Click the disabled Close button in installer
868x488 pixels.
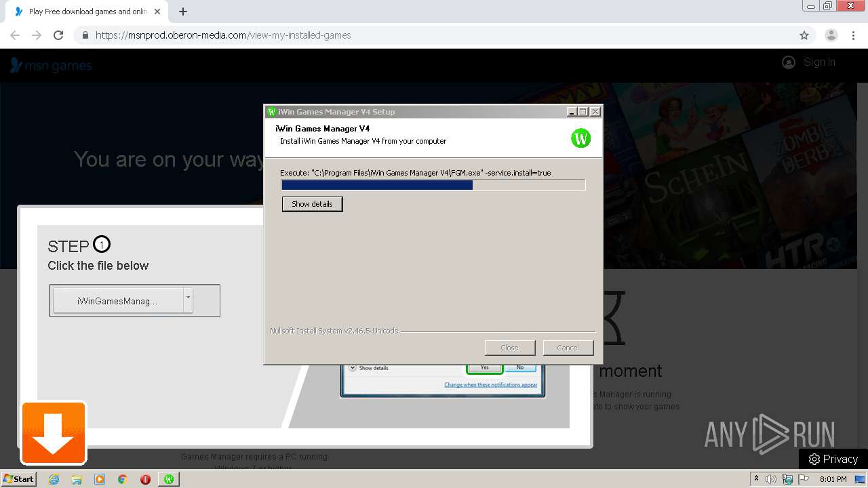tap(509, 348)
